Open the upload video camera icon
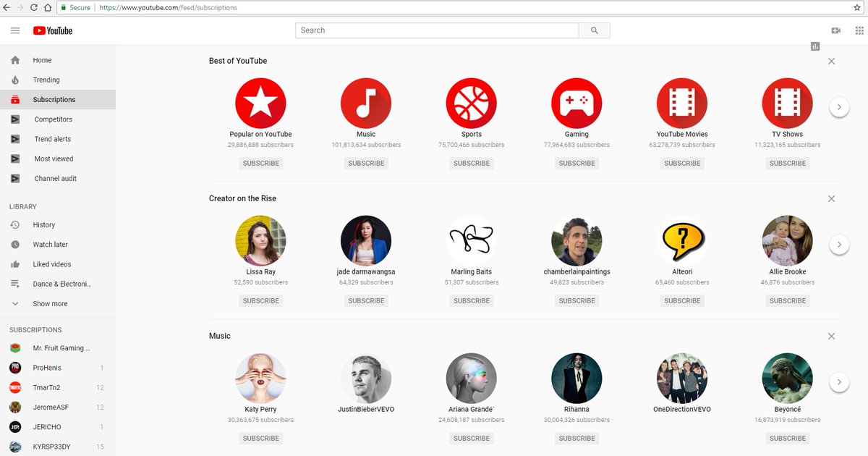 (836, 30)
